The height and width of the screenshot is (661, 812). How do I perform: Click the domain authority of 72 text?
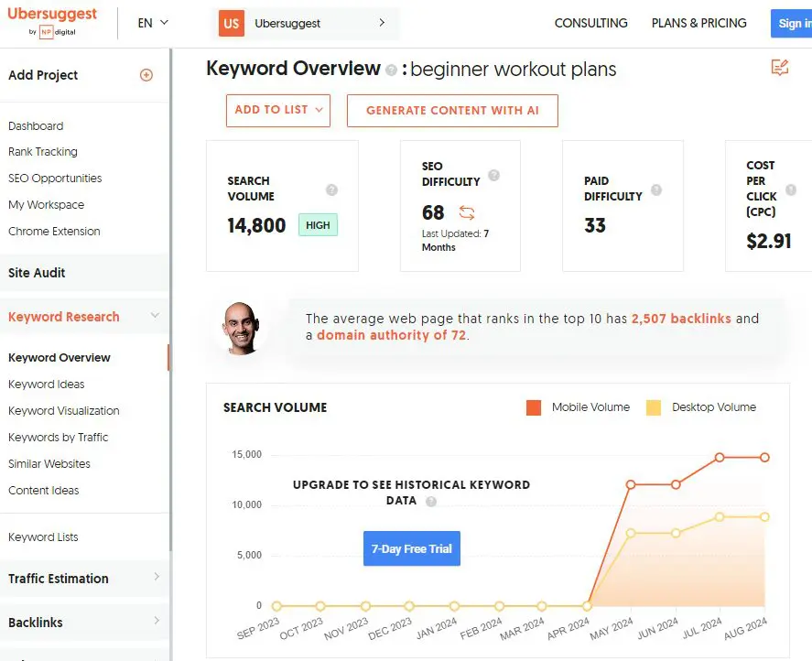[x=391, y=335]
